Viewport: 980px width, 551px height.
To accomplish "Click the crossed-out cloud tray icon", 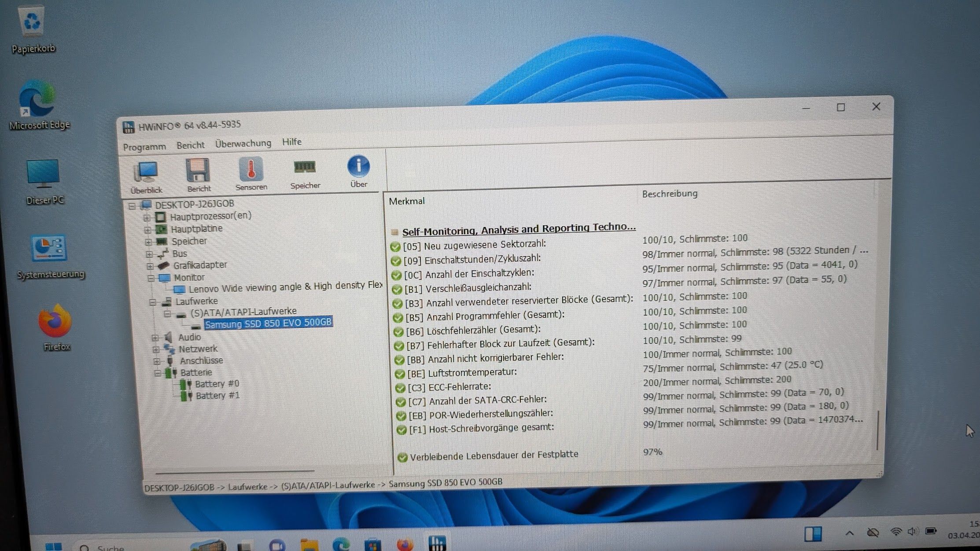I will [x=873, y=533].
